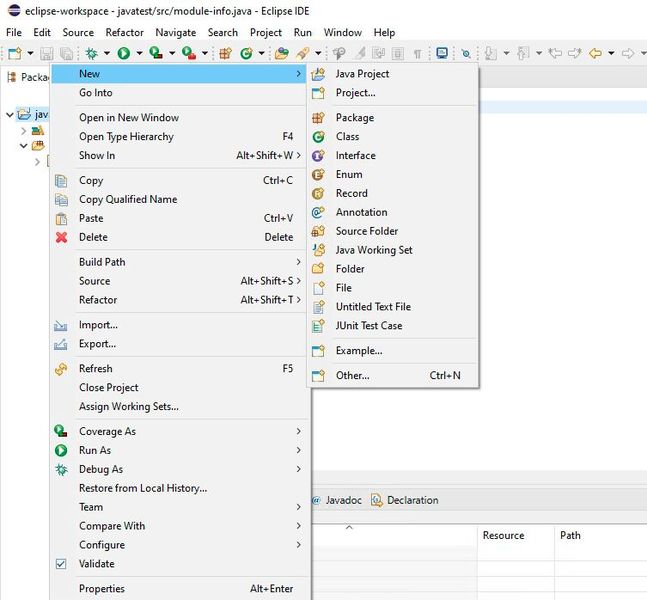This screenshot has height=600, width=647.
Task: Click the Resource column header
Action: (516, 535)
